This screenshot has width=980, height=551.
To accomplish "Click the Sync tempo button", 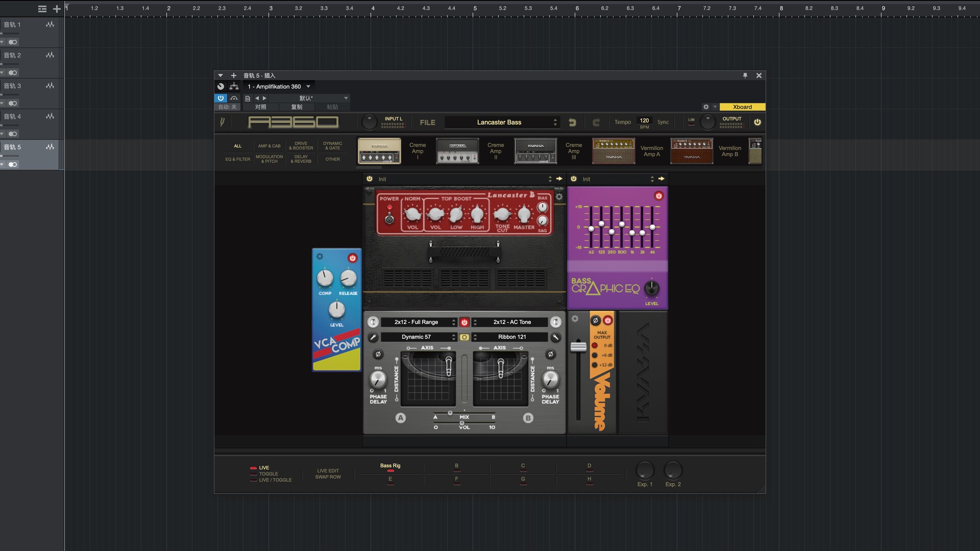I will [x=663, y=122].
